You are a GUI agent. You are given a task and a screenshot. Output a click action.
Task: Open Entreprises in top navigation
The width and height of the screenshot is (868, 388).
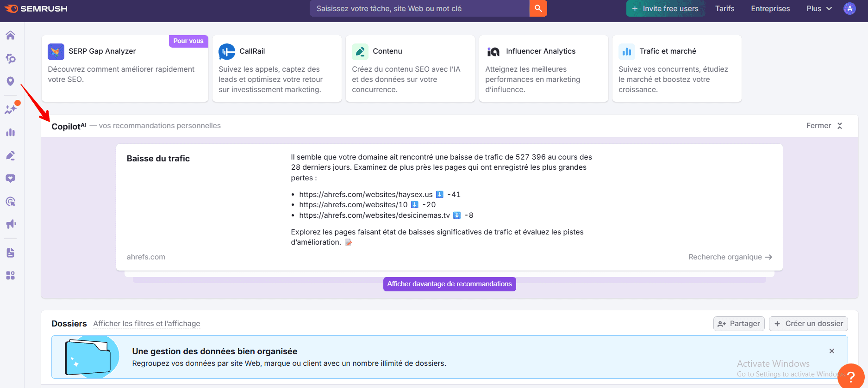click(770, 8)
